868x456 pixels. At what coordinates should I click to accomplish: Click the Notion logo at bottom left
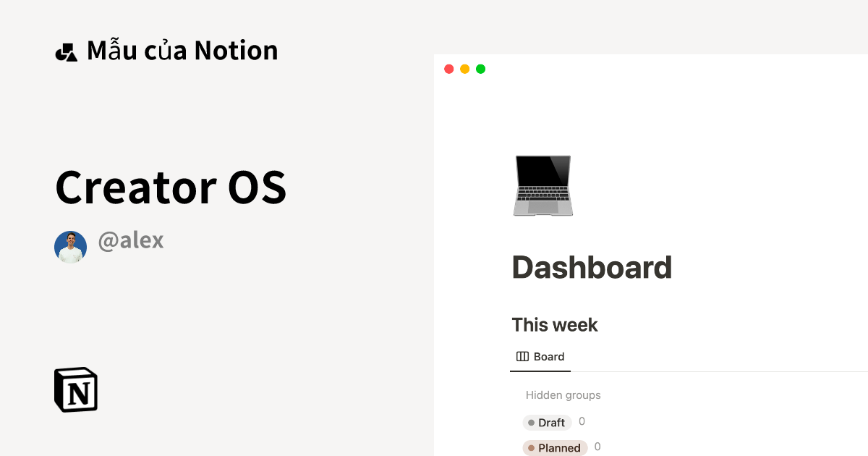tap(76, 390)
